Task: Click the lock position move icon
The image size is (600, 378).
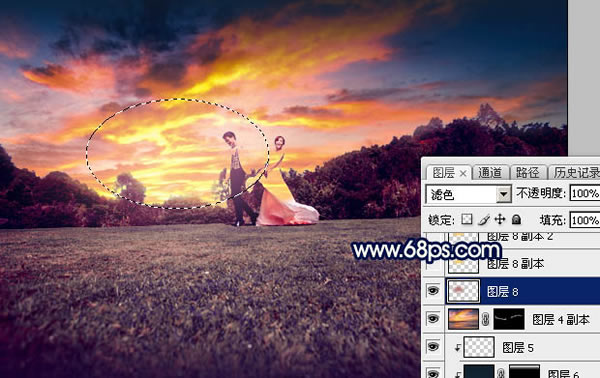Action: click(x=500, y=219)
